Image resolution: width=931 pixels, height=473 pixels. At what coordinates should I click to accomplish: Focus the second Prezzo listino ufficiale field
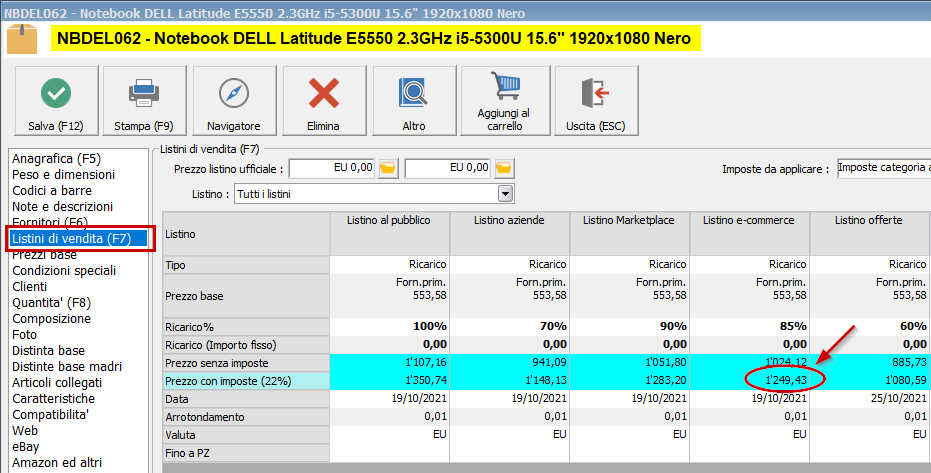pyautogui.click(x=448, y=169)
